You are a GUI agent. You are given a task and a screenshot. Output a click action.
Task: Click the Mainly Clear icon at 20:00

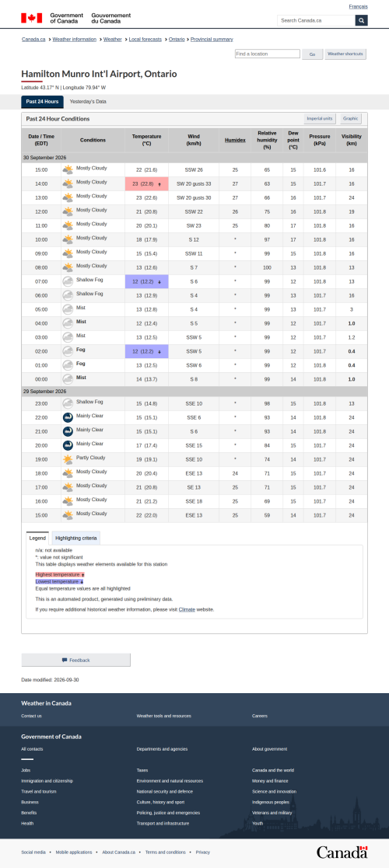pyautogui.click(x=68, y=445)
